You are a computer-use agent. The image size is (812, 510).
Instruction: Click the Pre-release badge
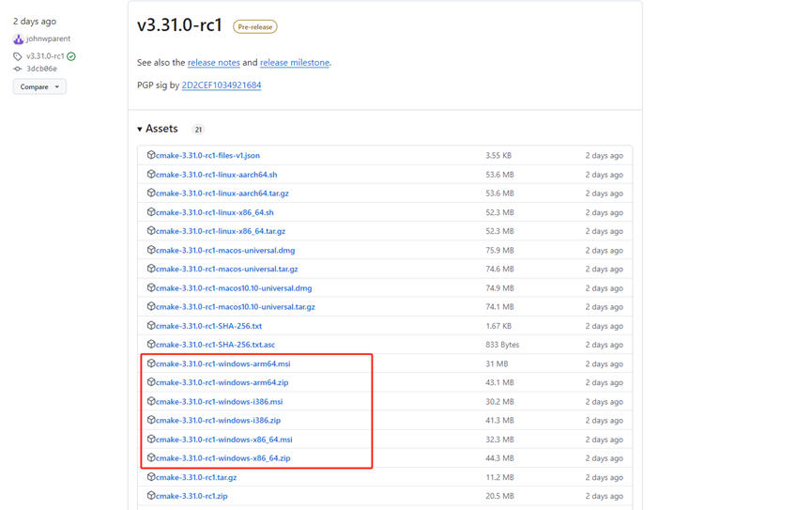coord(254,26)
